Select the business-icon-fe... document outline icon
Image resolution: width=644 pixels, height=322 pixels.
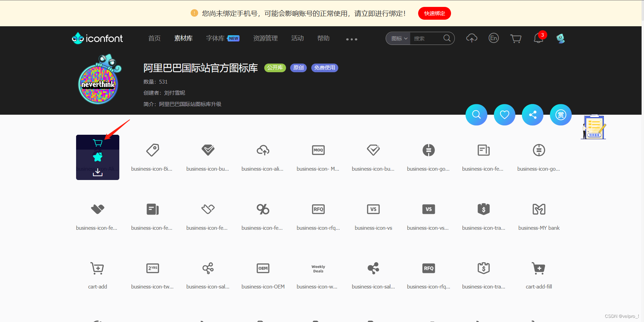coord(484,150)
